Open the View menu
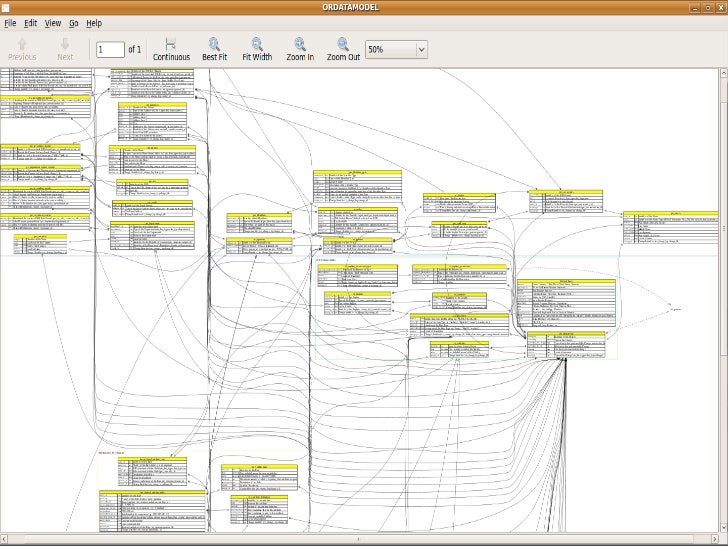The width and height of the screenshot is (728, 546). click(x=53, y=22)
